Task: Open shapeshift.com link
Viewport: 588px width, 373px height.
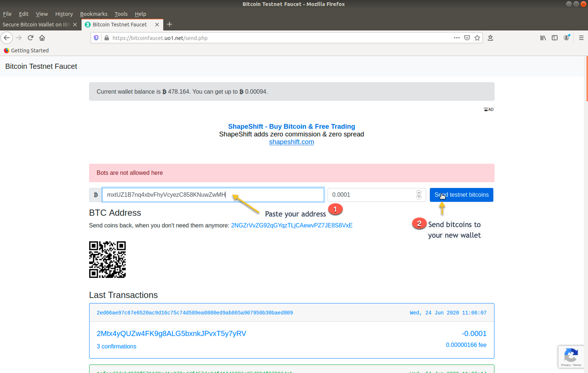Action: [x=291, y=142]
